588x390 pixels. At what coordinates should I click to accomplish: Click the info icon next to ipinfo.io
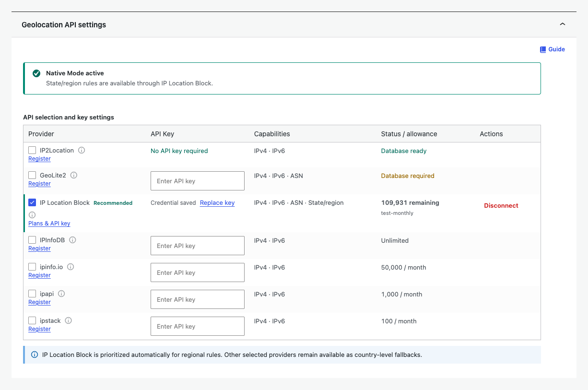(x=71, y=267)
